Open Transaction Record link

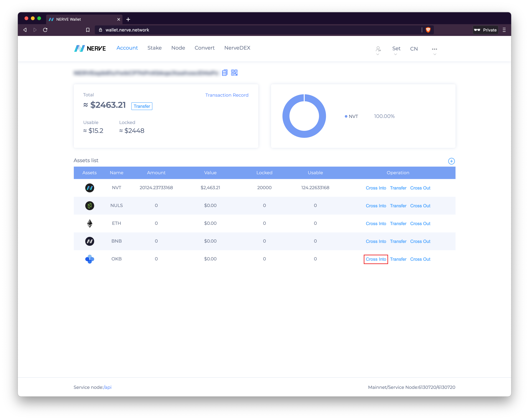click(227, 95)
